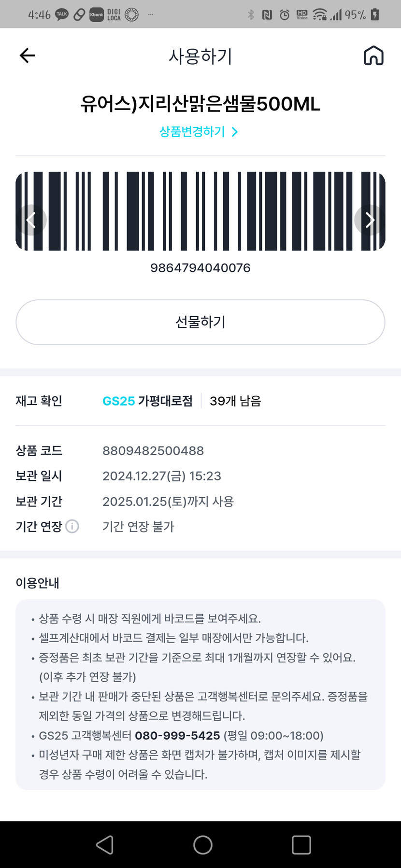
Task: Tap barcode number 9864794040076
Action: pyautogui.click(x=200, y=268)
